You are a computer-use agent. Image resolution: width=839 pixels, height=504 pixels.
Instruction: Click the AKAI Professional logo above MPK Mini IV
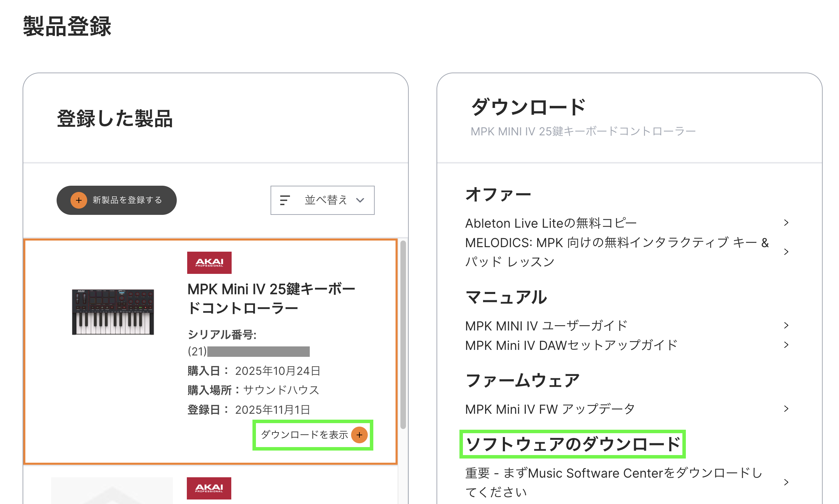tap(209, 263)
